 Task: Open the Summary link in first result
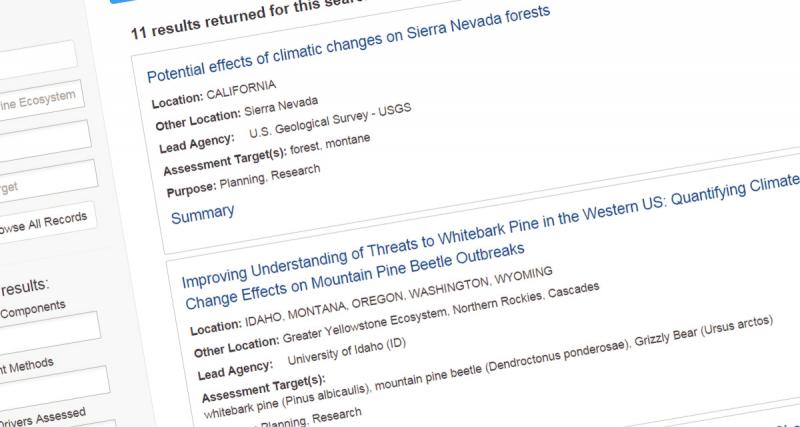[203, 212]
